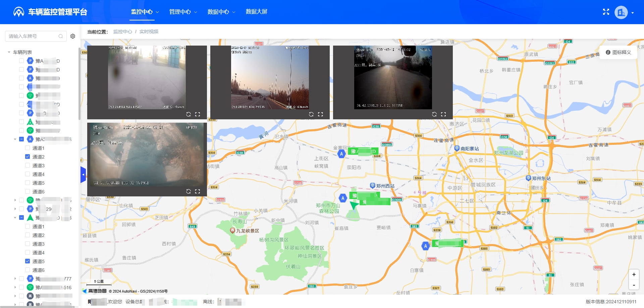Click 监控中心 breadcrumb link
This screenshot has width=644, height=308.
[123, 32]
